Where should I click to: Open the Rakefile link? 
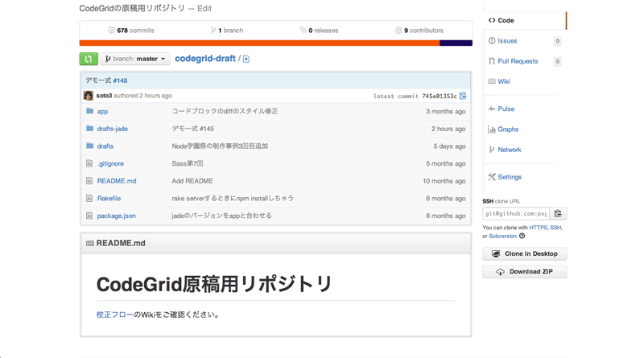coord(109,198)
